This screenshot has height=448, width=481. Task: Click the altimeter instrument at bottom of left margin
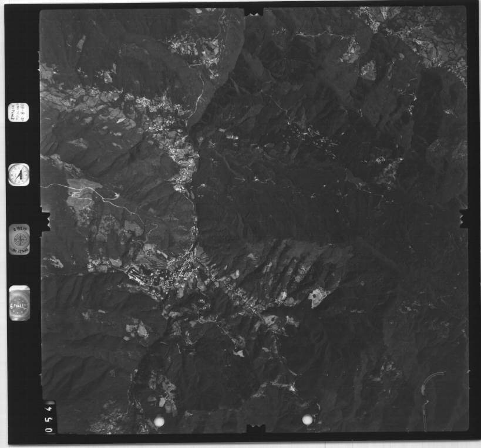[x=19, y=303]
